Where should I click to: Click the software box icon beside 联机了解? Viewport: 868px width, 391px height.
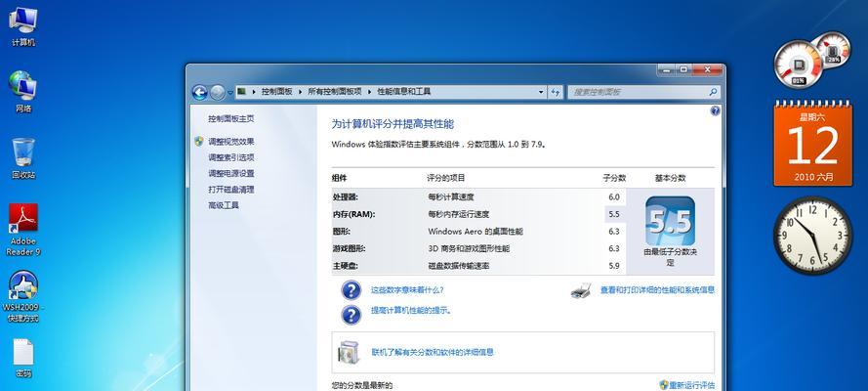[349, 352]
